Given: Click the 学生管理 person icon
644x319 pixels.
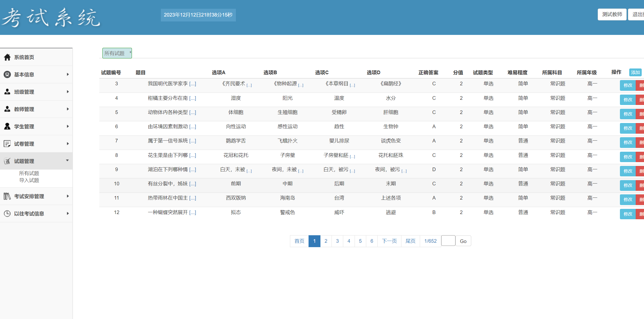Looking at the screenshot, I should pos(7,126).
